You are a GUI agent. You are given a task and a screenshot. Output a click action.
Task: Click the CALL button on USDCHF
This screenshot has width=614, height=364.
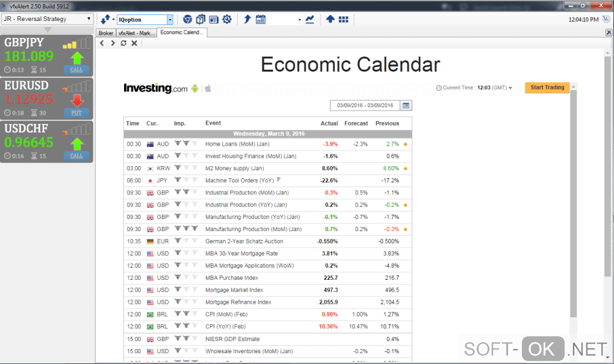[76, 156]
